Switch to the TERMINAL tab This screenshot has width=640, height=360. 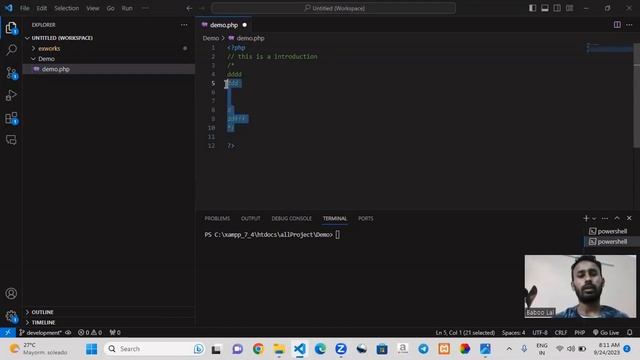click(335, 219)
